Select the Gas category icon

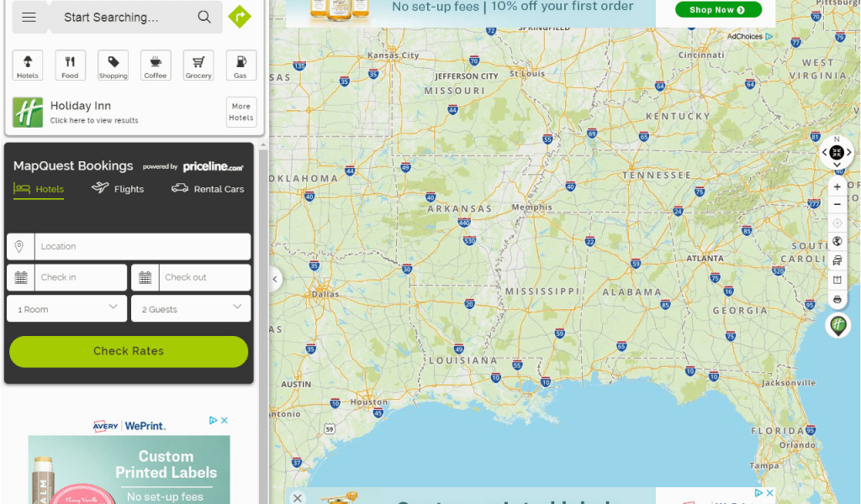[x=240, y=66]
